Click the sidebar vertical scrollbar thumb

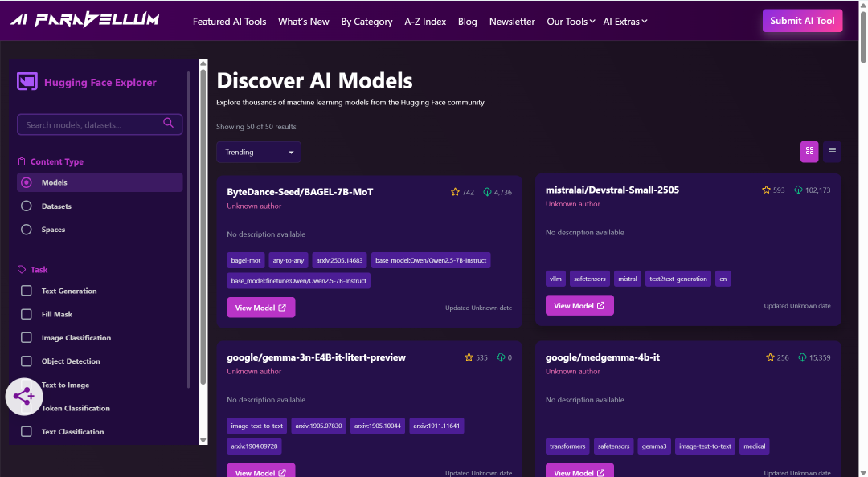click(x=203, y=226)
